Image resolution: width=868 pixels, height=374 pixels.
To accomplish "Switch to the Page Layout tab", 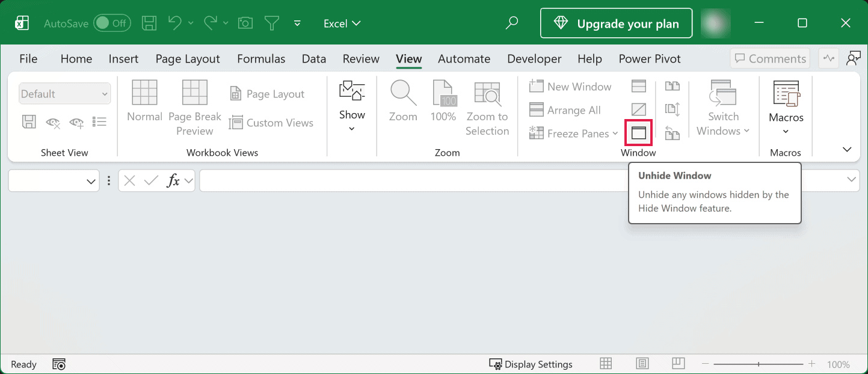I will (188, 58).
